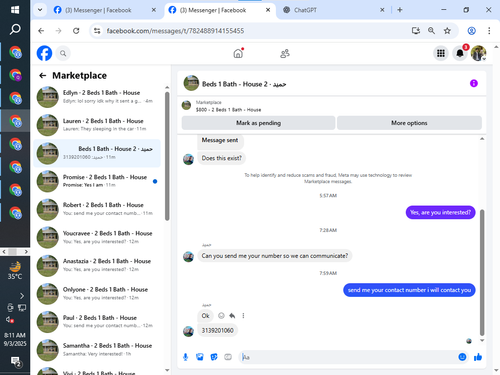This screenshot has width=500, height=375.
Task: Show hidden system tray icons chevron
Action: tap(22, 296)
